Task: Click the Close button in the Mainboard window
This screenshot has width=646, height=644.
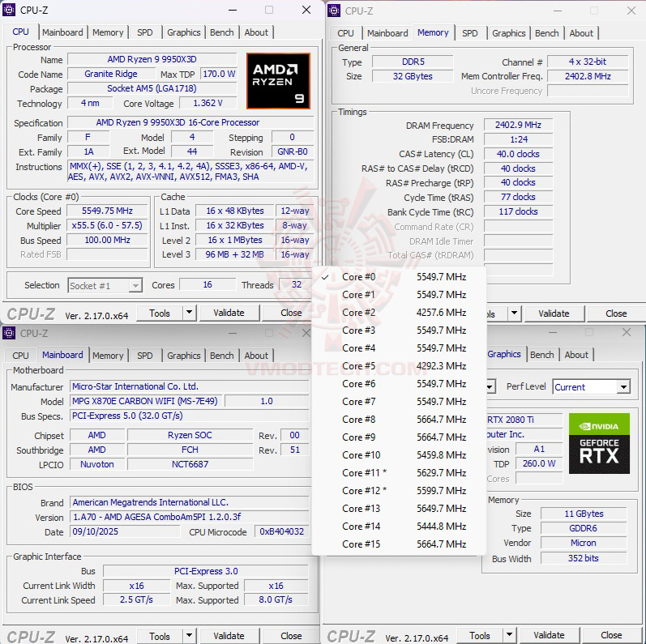Action: pos(291,636)
